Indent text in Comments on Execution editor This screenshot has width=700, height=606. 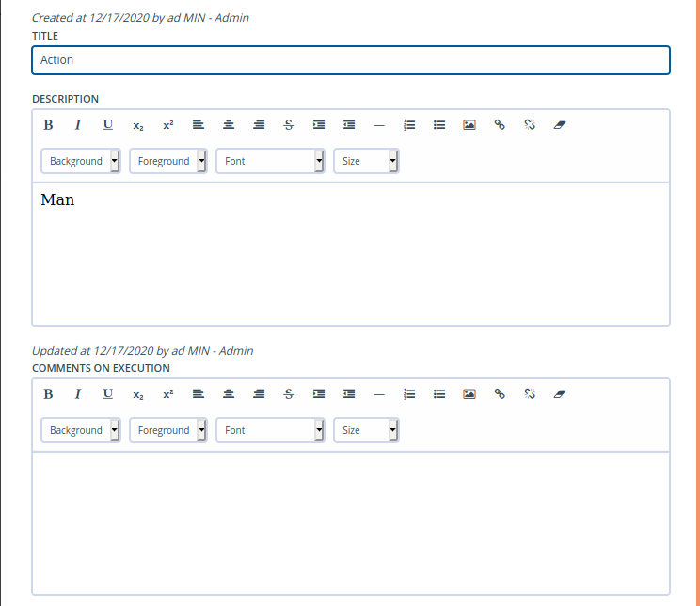tap(319, 394)
